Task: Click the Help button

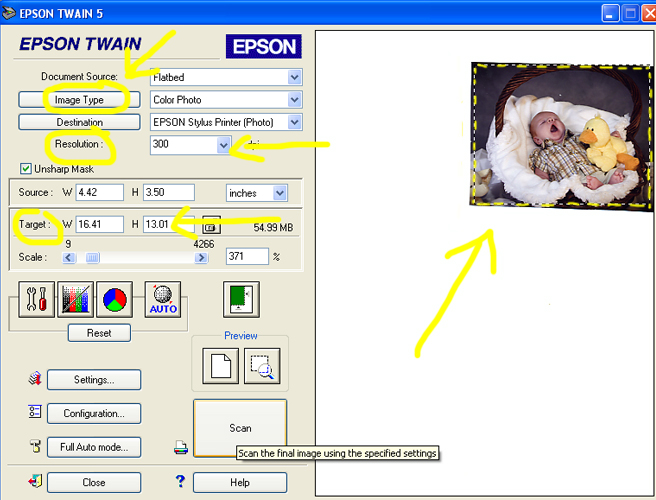Action: [240, 482]
